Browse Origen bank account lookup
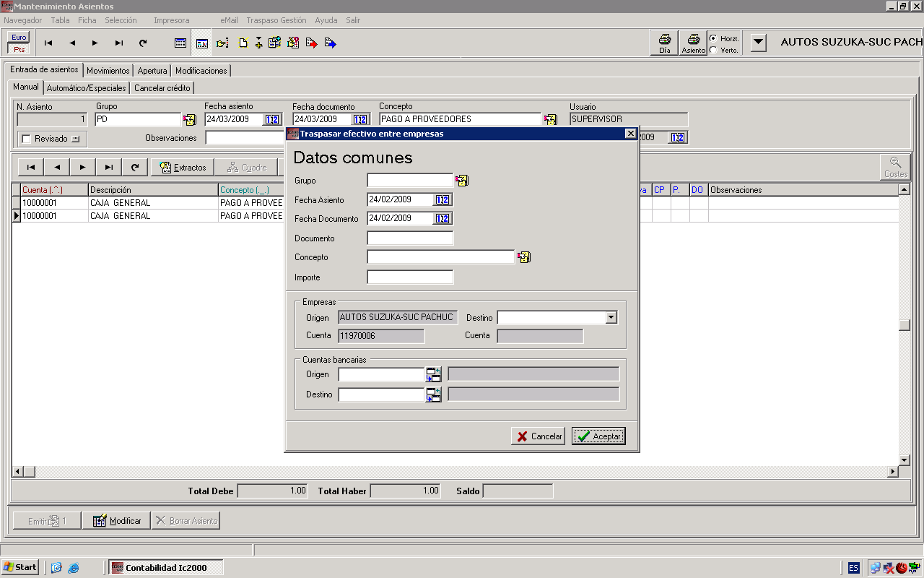Image resolution: width=924 pixels, height=578 pixels. (x=433, y=374)
